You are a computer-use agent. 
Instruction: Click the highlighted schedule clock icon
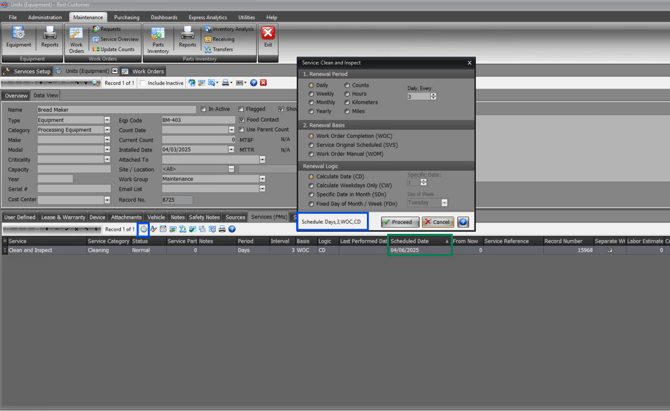click(x=144, y=229)
